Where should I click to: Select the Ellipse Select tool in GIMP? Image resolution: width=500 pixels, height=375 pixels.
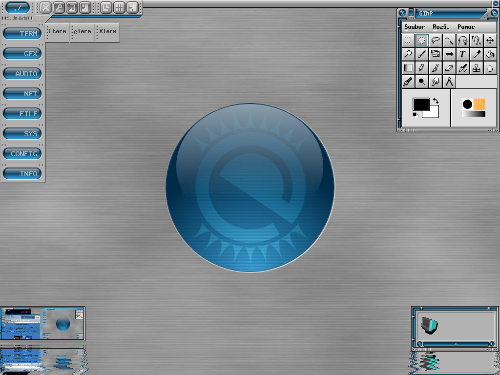(422, 41)
